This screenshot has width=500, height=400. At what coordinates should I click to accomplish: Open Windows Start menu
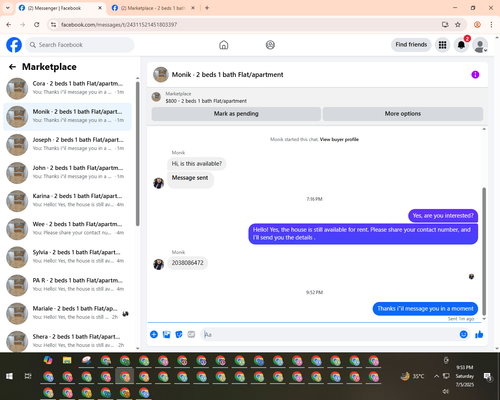[9, 376]
